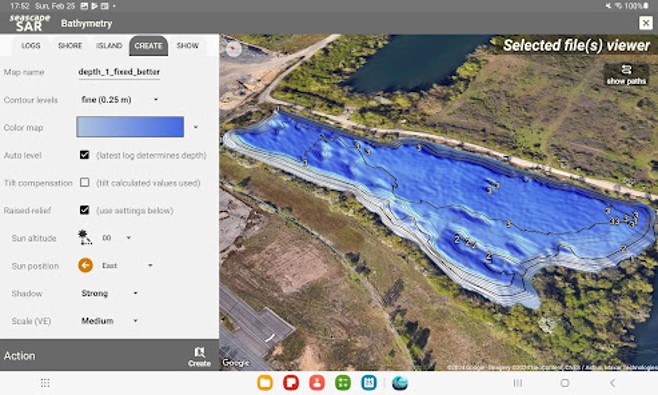Close the Bathymetry window

[645, 23]
